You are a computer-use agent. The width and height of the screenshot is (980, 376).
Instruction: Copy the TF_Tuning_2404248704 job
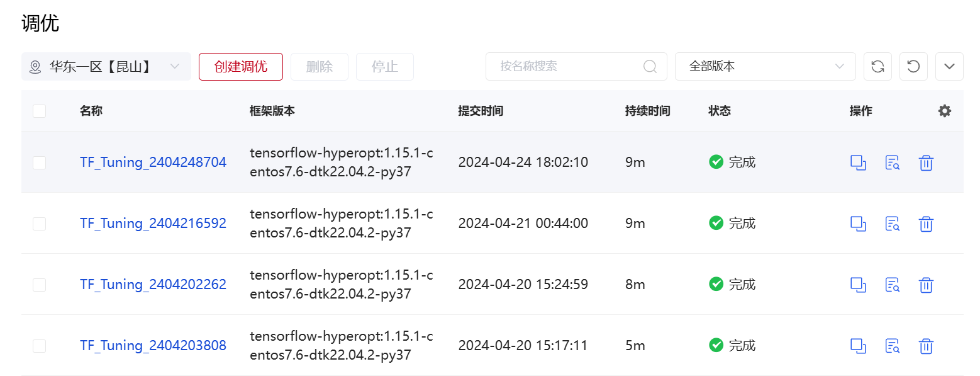858,162
